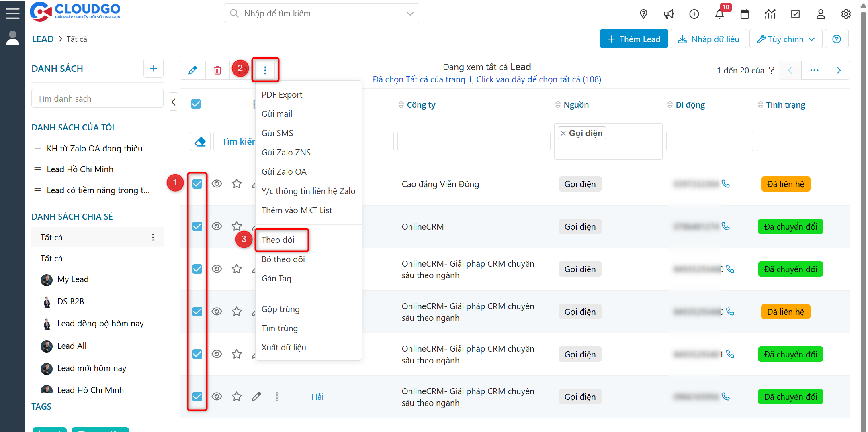Screen dimensions: 868x432
Task: Click the notification bell icon
Action: tap(719, 14)
